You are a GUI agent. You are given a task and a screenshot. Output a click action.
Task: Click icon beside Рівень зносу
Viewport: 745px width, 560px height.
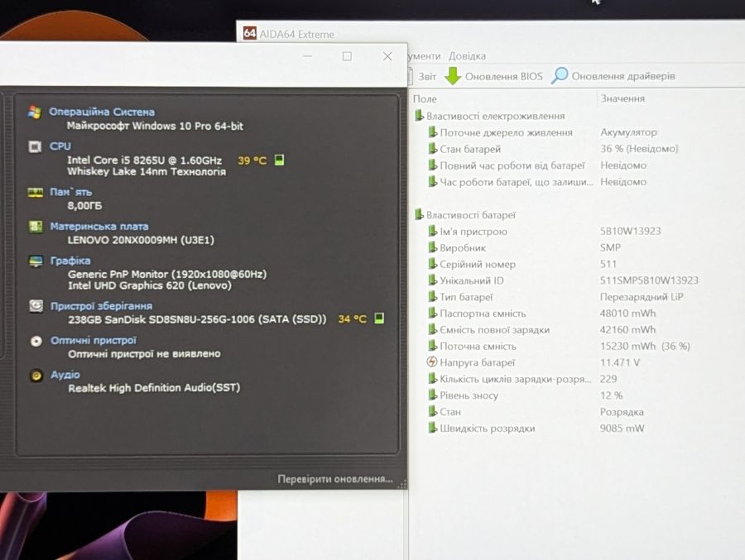pos(432,395)
